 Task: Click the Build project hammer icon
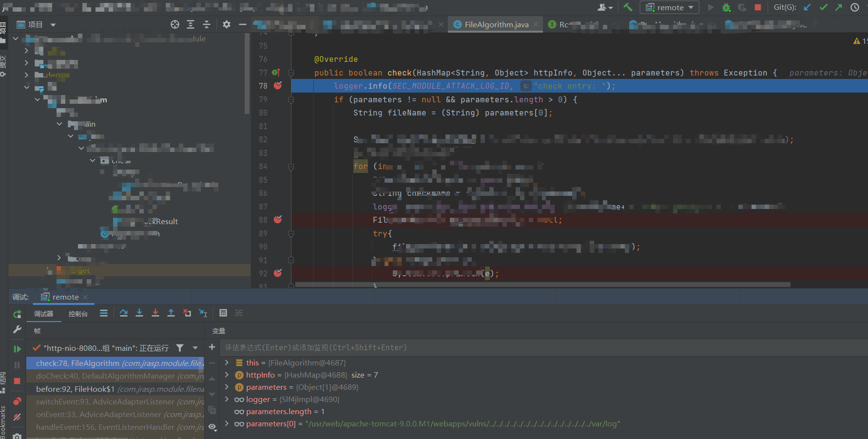point(628,7)
